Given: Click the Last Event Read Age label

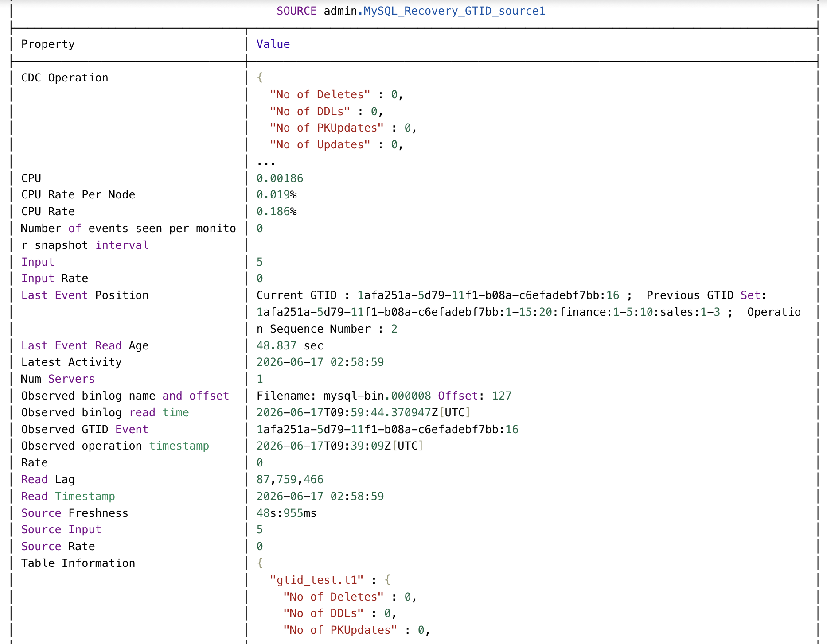Looking at the screenshot, I should click(x=85, y=346).
